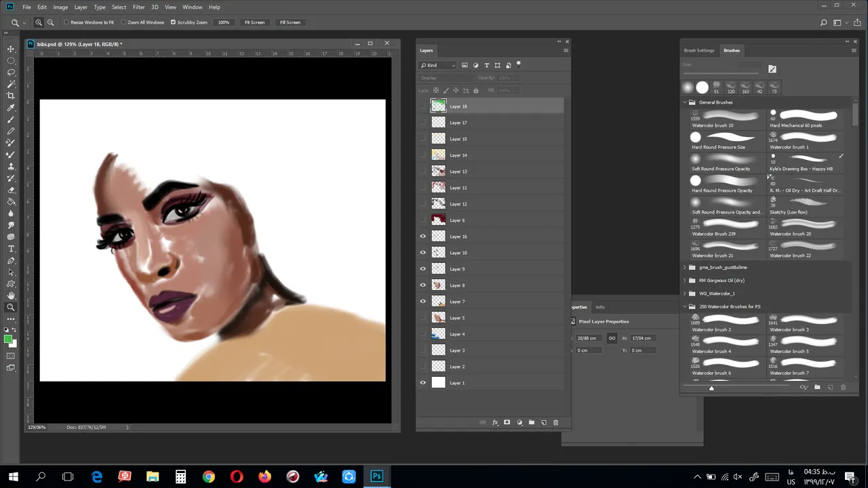Open Kind filter dropdown in Layers

click(x=438, y=65)
